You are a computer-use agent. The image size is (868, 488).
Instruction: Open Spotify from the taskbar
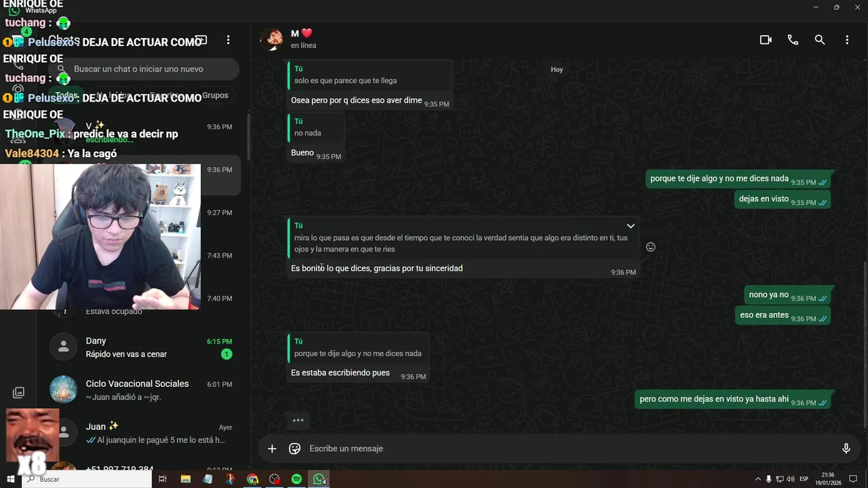tap(296, 479)
